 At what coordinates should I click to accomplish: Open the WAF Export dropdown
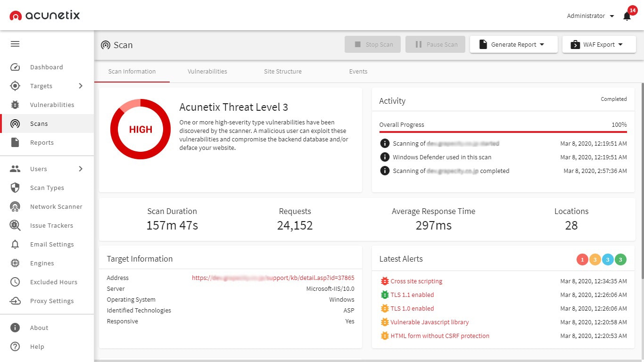tap(599, 44)
